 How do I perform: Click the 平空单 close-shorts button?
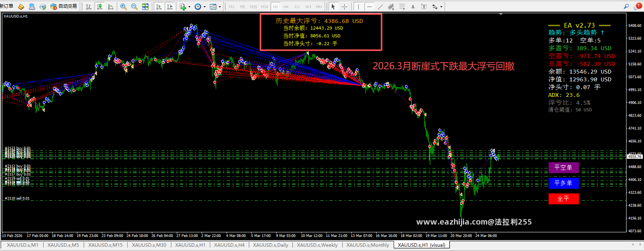pyautogui.click(x=563, y=168)
